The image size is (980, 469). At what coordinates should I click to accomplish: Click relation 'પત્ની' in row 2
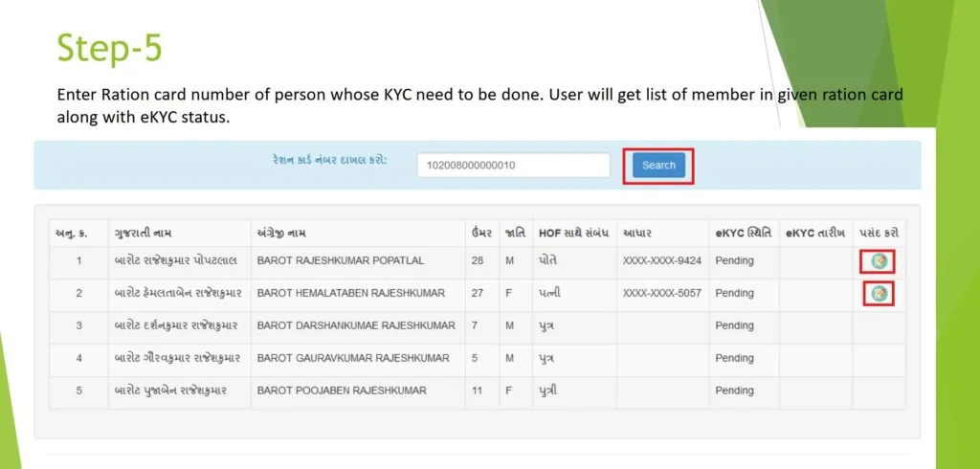point(548,293)
